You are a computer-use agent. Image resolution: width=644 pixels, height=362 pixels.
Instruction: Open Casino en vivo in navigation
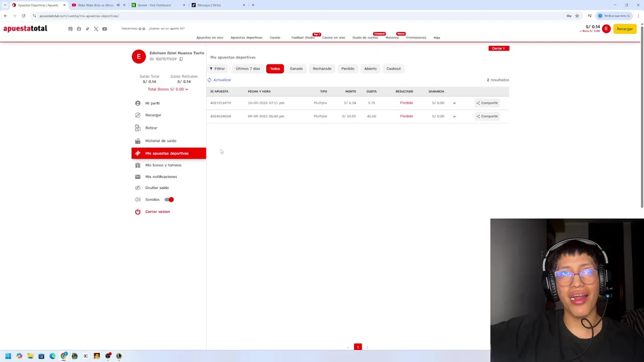[334, 38]
